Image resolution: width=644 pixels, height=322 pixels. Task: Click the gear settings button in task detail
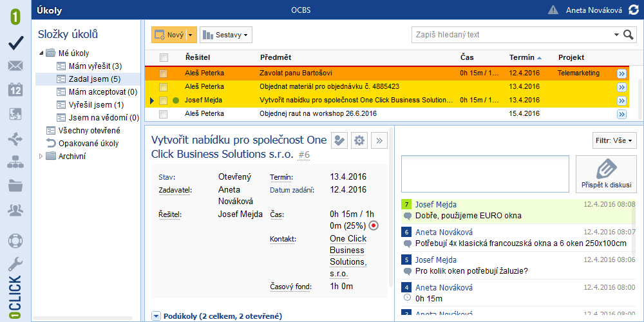click(359, 140)
